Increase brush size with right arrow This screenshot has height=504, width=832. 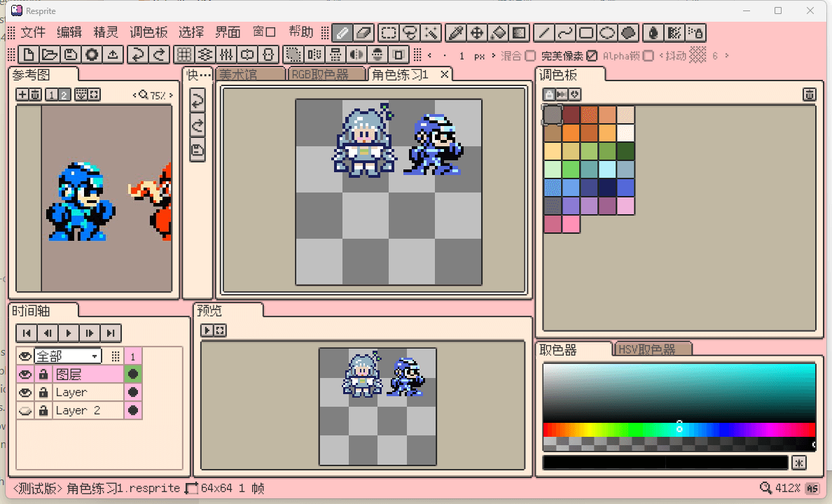click(x=494, y=56)
